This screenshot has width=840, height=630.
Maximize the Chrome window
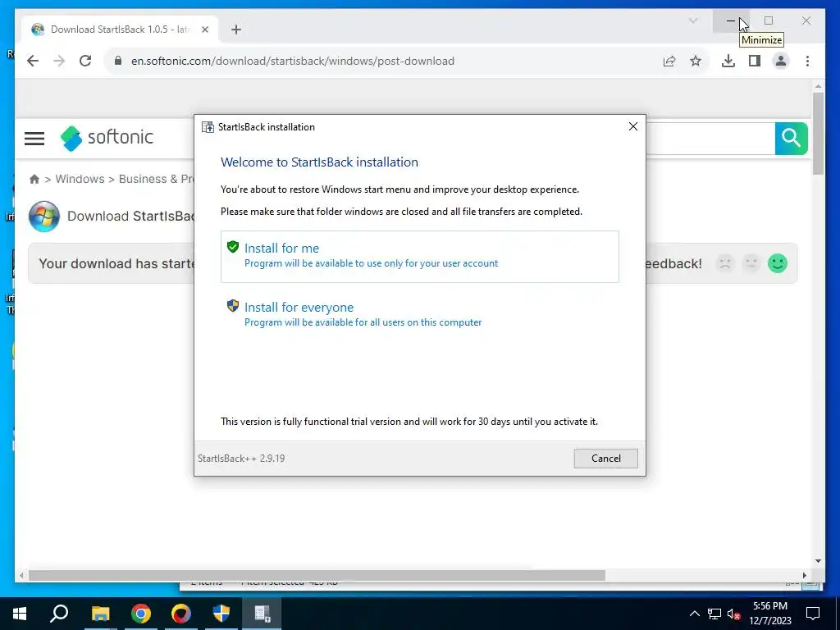[x=768, y=21]
